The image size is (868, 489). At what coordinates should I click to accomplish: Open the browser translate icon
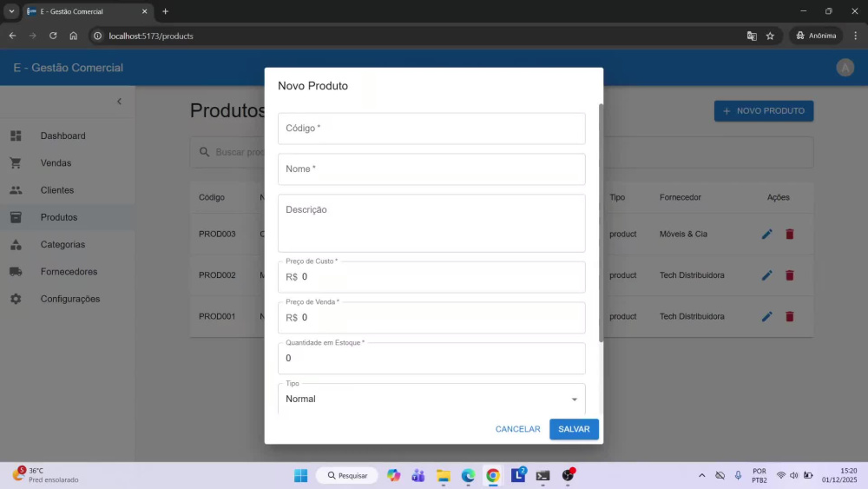752,36
